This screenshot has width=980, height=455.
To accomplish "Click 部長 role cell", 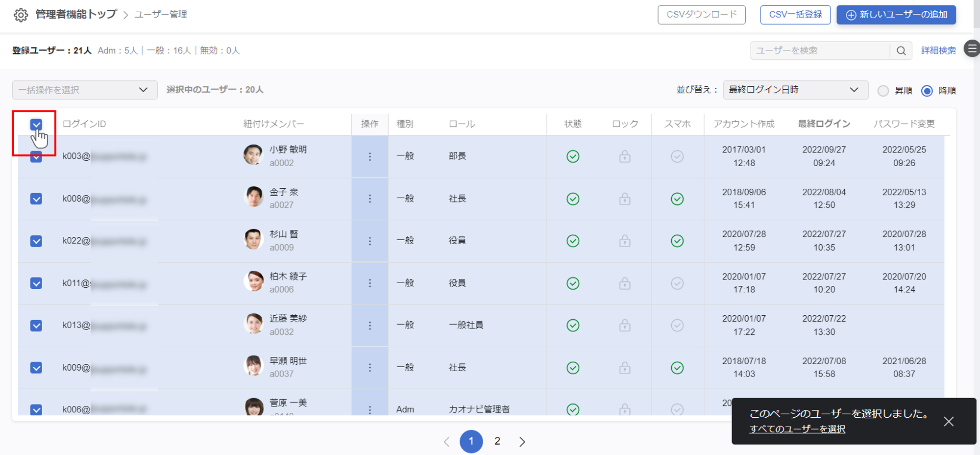I will tap(457, 156).
